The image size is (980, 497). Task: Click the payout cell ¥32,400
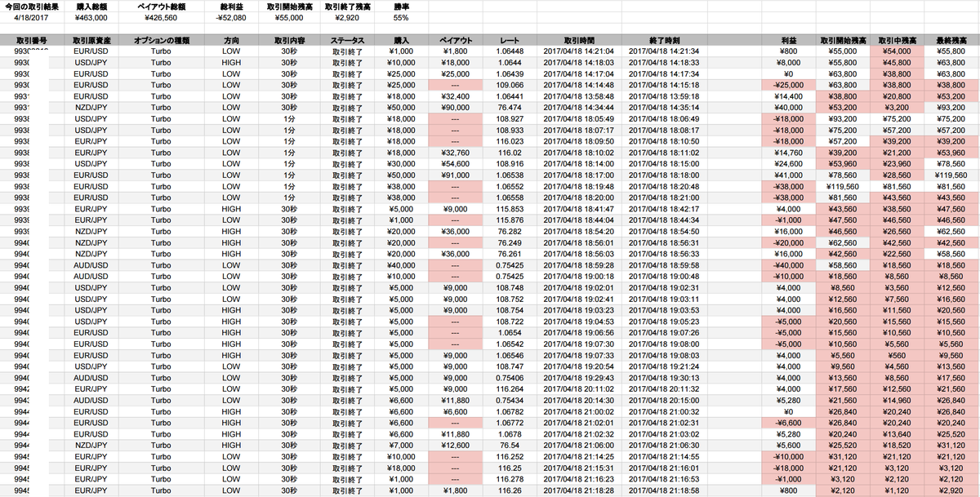456,95
